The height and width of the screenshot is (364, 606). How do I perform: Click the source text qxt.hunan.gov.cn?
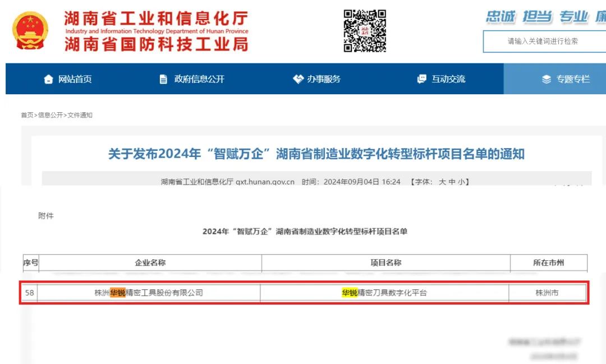[x=265, y=182]
